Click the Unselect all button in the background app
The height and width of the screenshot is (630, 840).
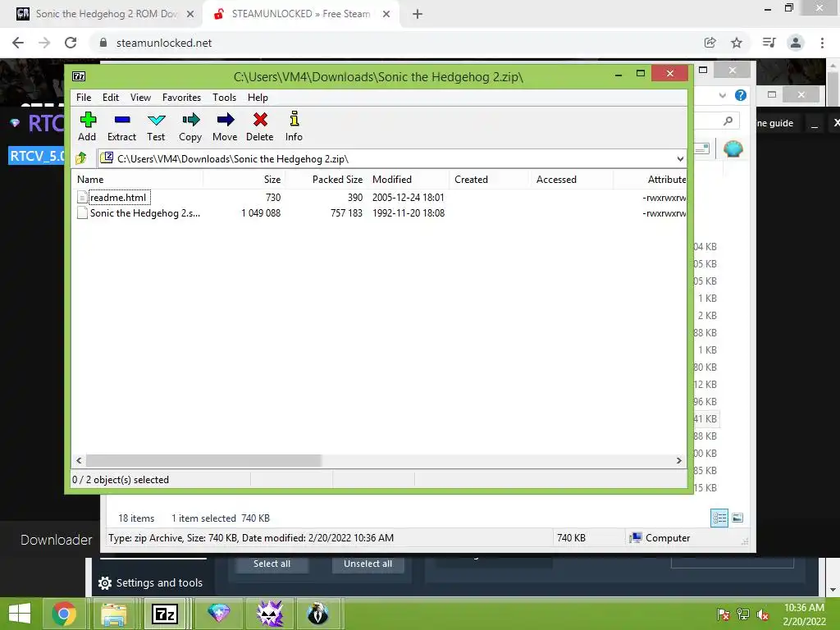368,564
